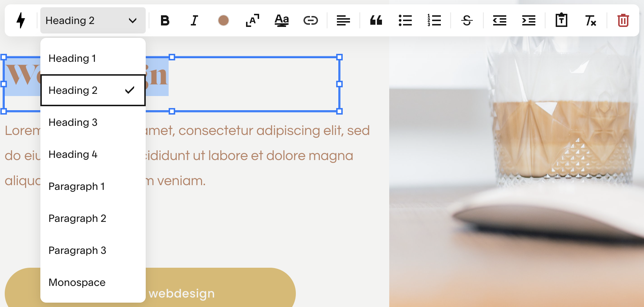Increase text indent
The height and width of the screenshot is (307, 644).
pyautogui.click(x=529, y=20)
